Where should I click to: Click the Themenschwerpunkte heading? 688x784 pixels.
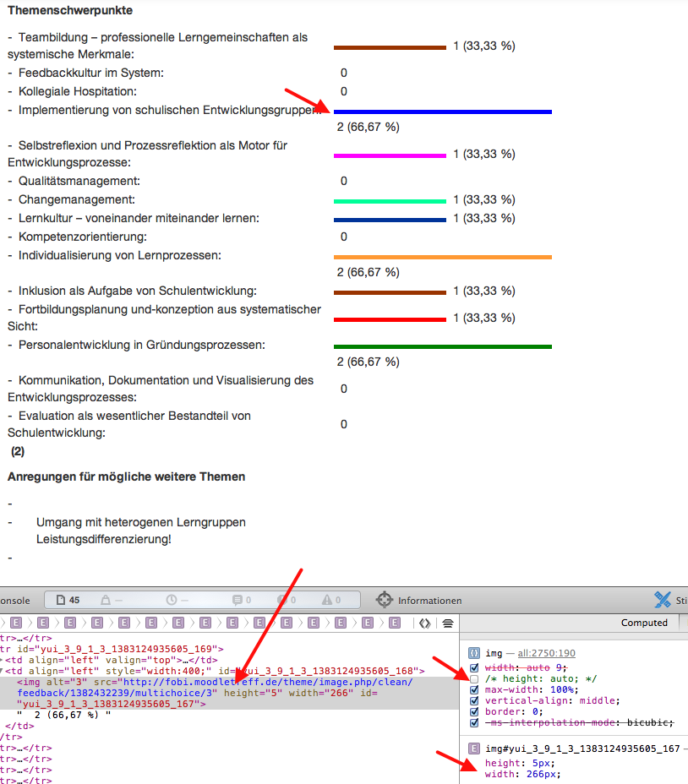[70, 10]
